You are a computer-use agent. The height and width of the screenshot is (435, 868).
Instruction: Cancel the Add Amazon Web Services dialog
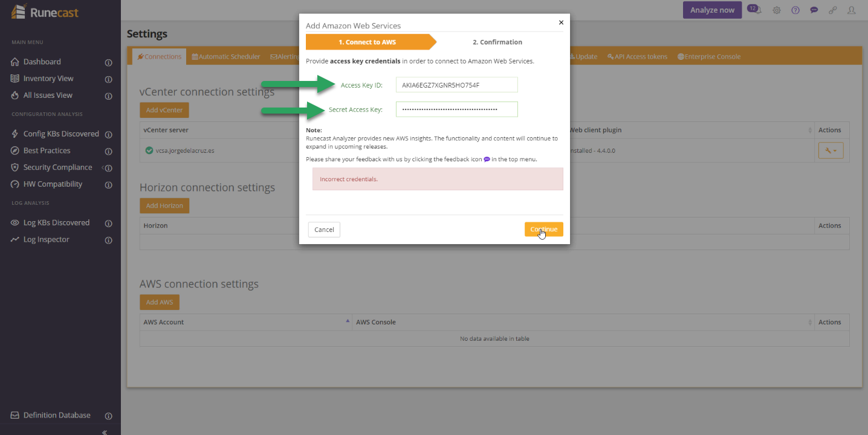tap(324, 230)
